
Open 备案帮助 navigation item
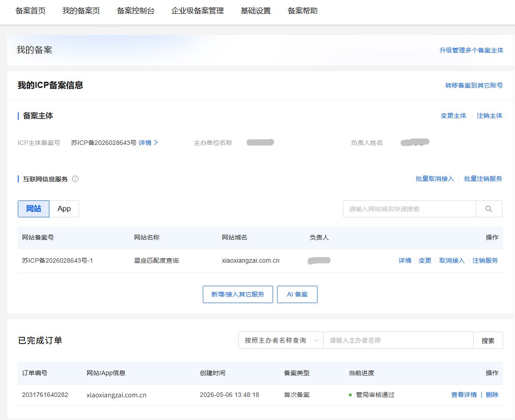click(x=302, y=11)
